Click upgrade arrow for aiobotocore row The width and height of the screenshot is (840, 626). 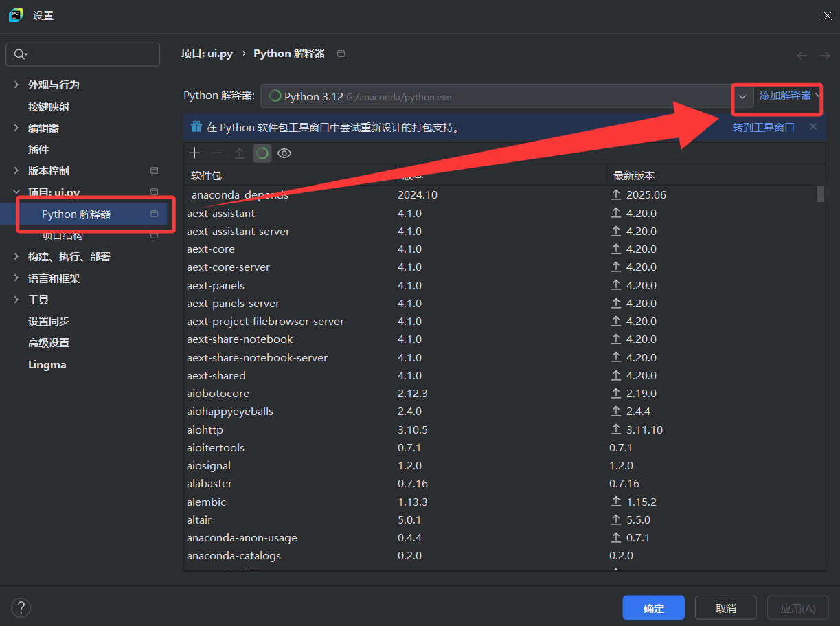(x=616, y=393)
